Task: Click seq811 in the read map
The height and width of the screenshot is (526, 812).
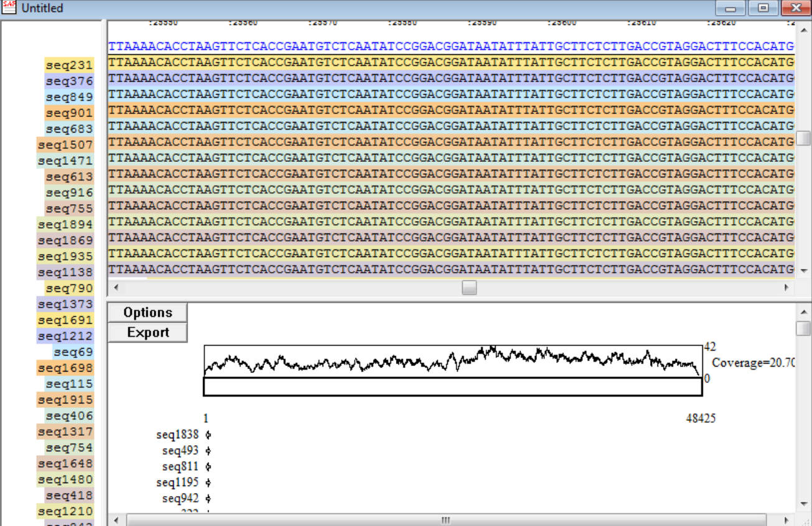Action: coord(181,467)
